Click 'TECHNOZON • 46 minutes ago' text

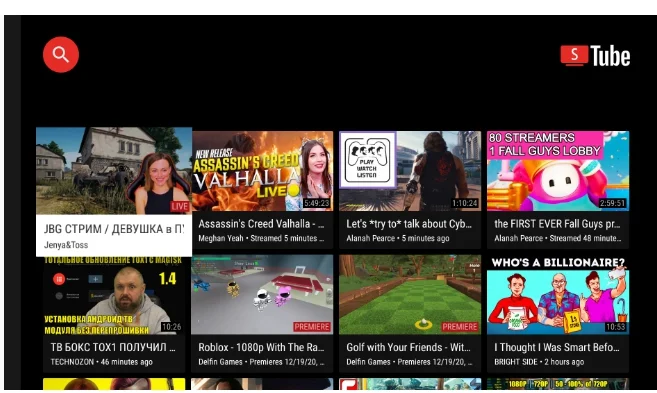tap(101, 362)
